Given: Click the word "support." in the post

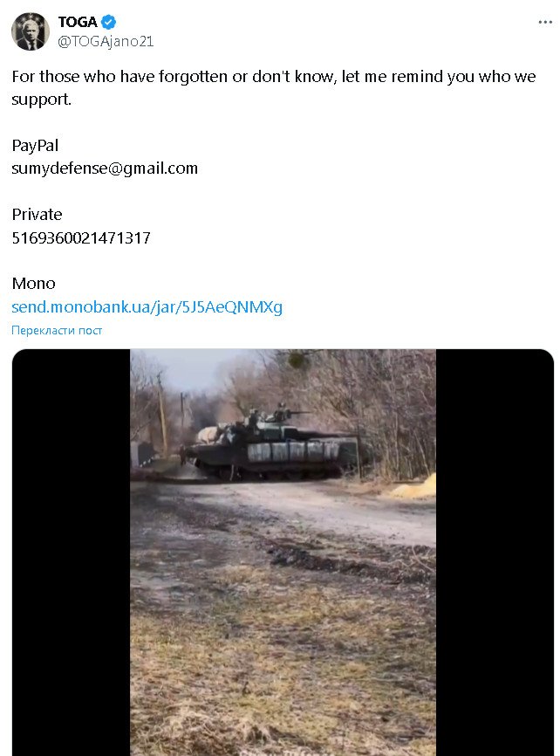Looking at the screenshot, I should pyautogui.click(x=42, y=100).
